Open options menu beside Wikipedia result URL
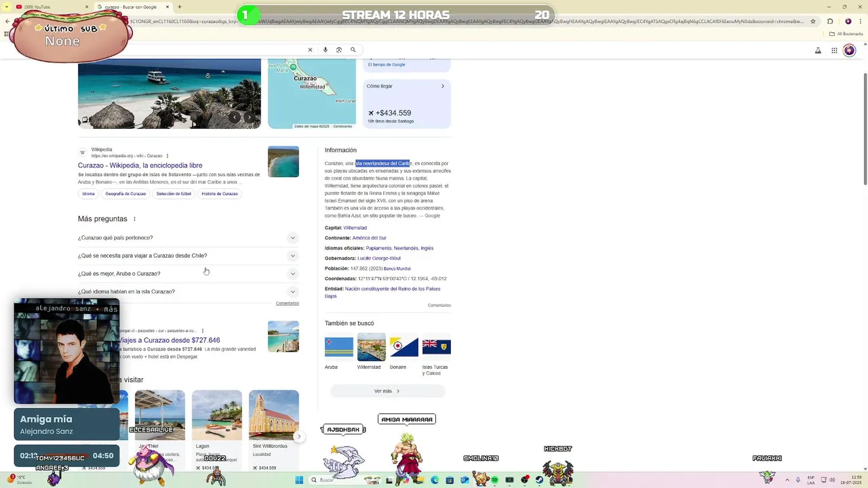The height and width of the screenshot is (488, 868). coord(167,156)
